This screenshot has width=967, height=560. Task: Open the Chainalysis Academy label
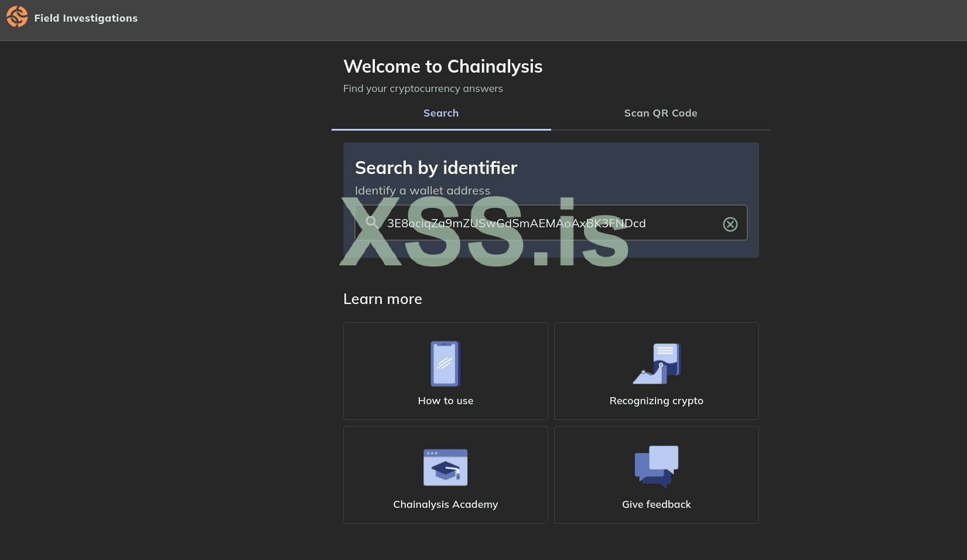(446, 505)
